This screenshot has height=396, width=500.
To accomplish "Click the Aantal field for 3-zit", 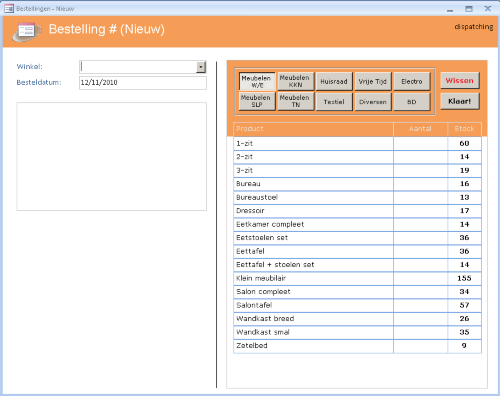I will 420,171.
